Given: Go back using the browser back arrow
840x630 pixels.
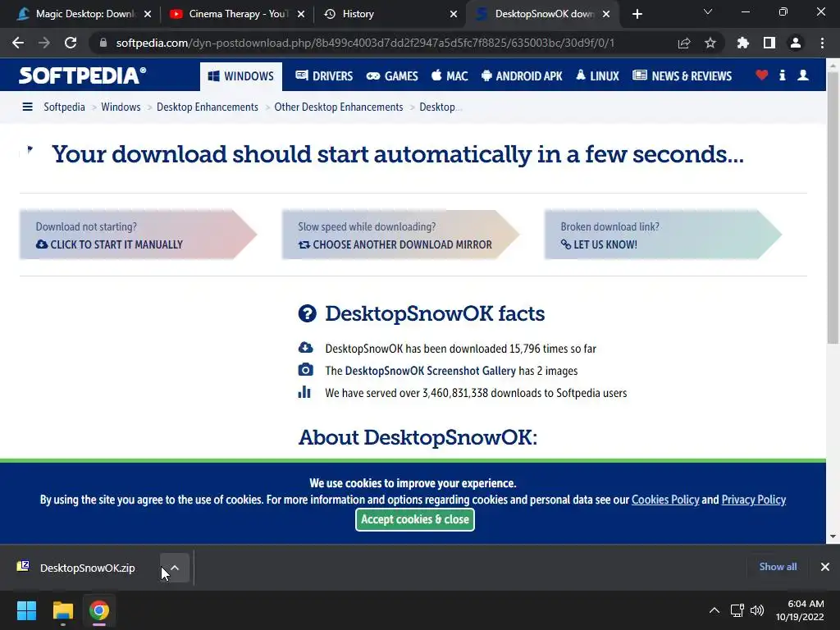Looking at the screenshot, I should pos(18,43).
